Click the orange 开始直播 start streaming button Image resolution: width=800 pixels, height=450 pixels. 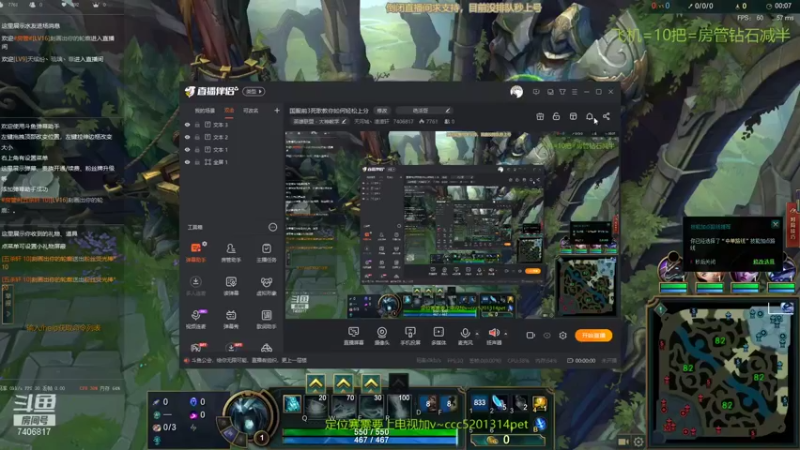click(x=593, y=336)
